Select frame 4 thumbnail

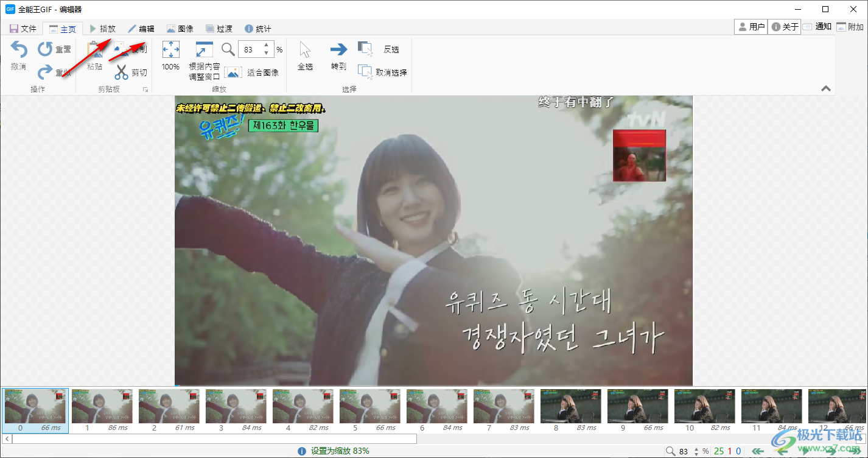(x=303, y=410)
